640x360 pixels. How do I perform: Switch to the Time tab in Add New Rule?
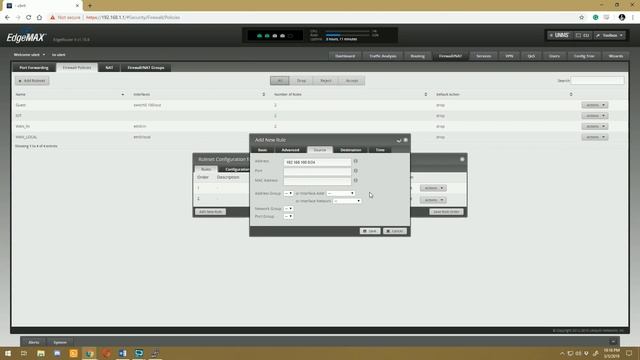pos(380,150)
